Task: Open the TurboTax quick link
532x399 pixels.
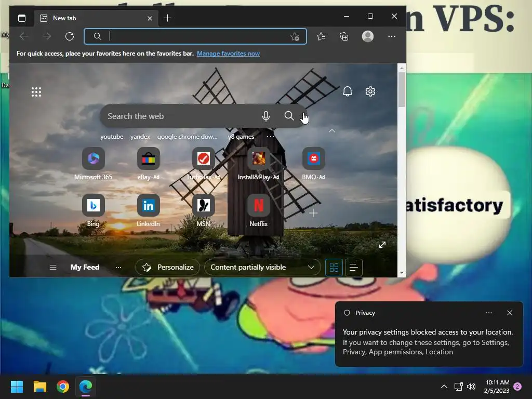Action: (204, 164)
